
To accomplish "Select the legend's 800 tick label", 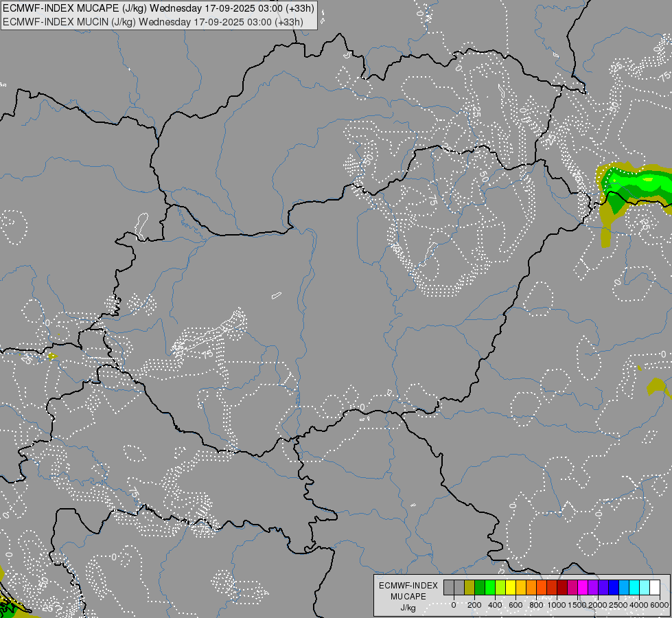I will click(536, 605).
